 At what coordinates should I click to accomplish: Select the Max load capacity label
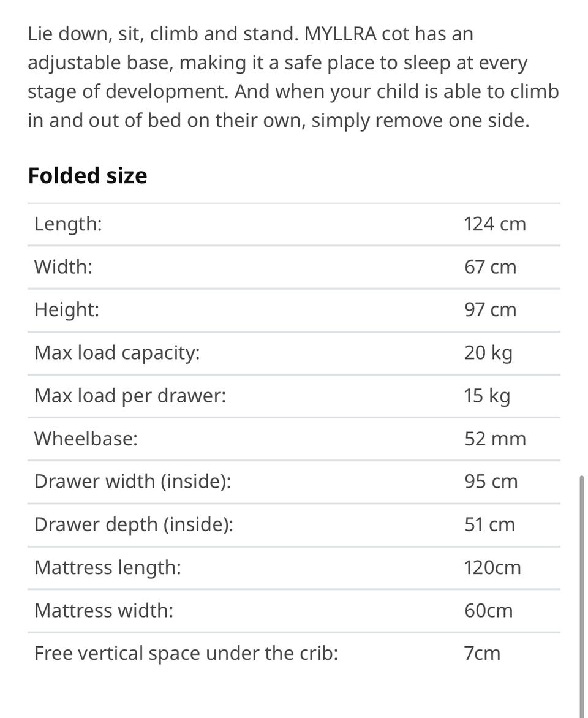click(x=117, y=353)
